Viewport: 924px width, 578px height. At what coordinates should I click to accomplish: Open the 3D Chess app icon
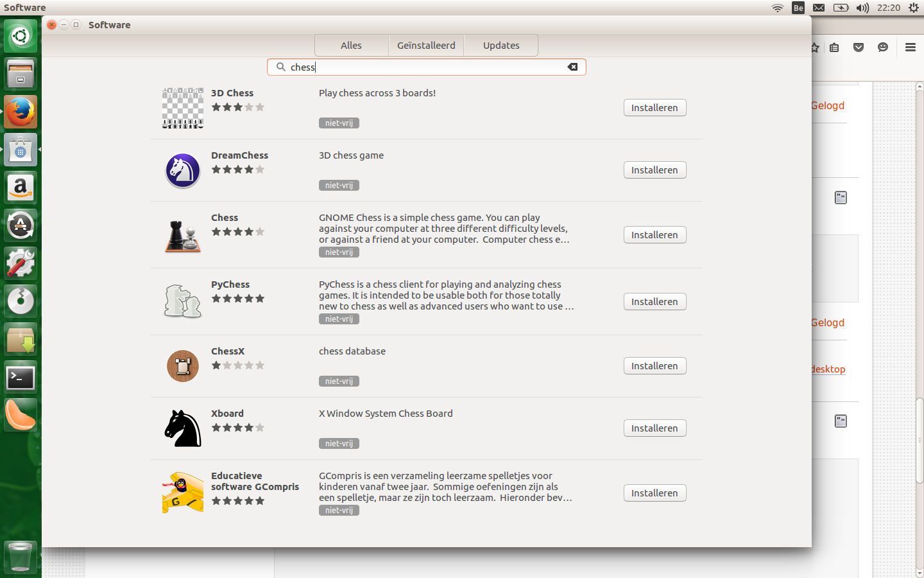point(183,108)
